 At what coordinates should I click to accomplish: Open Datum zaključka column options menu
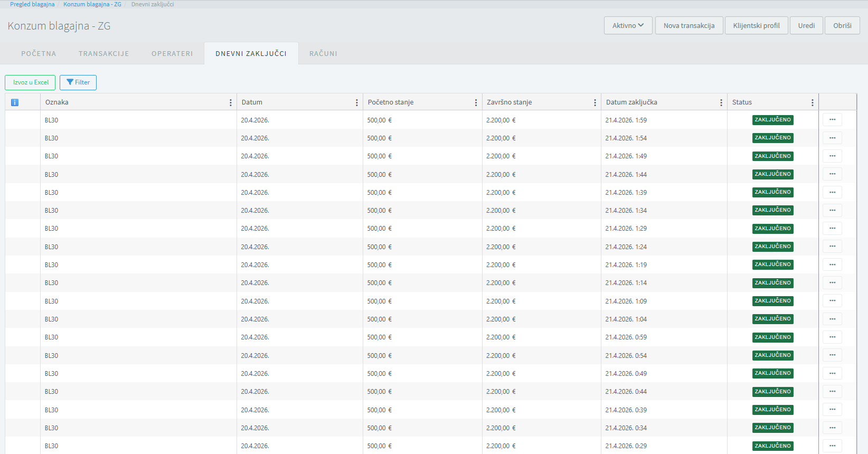click(x=721, y=102)
